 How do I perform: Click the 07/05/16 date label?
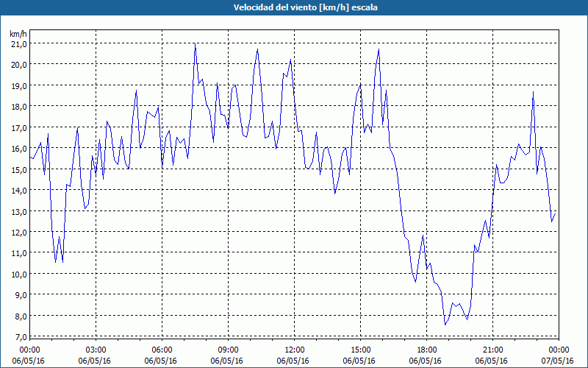558,361
